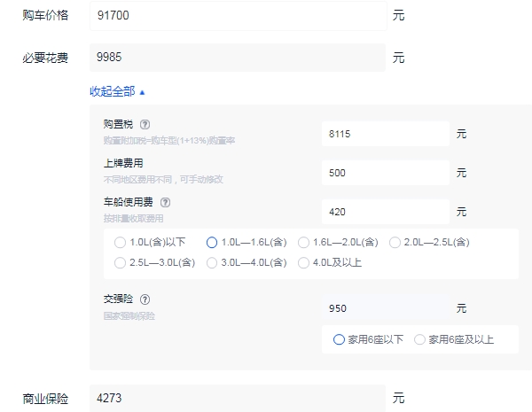Select 家用6座以下 seat option

[x=339, y=338]
